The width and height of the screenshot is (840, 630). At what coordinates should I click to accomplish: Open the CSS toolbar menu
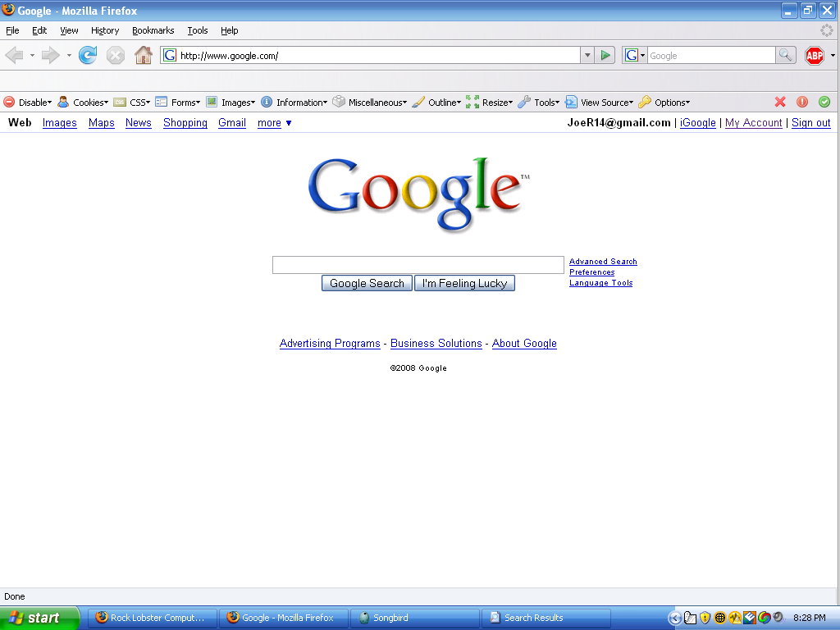pos(132,103)
